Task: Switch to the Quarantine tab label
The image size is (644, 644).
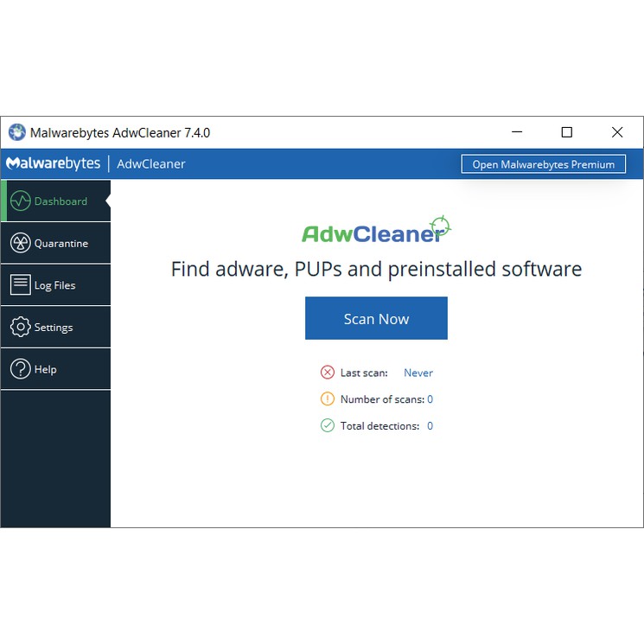Action: [61, 244]
